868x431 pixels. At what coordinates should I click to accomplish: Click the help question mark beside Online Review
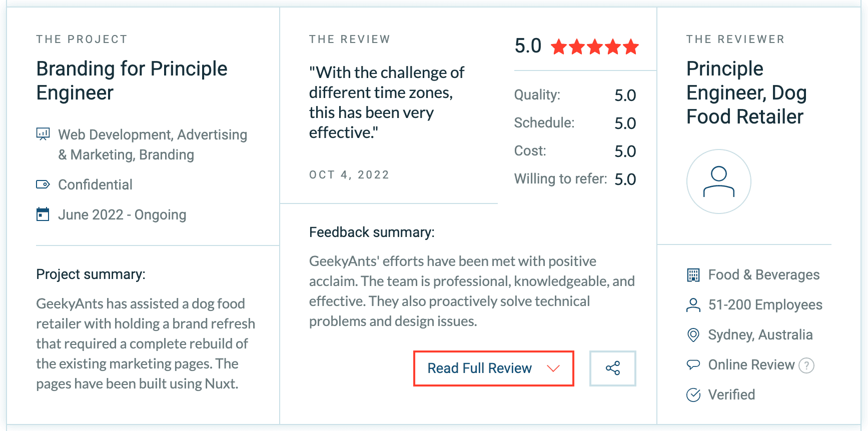pos(806,365)
